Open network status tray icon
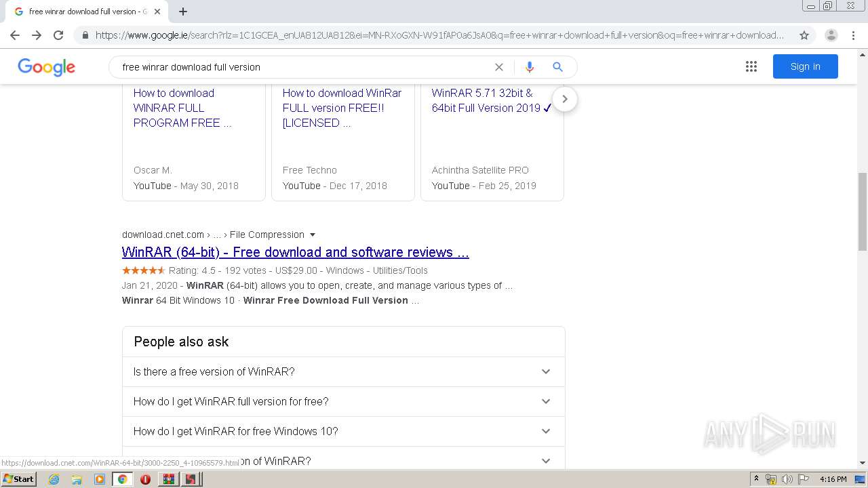The height and width of the screenshot is (488, 868). 771,479
